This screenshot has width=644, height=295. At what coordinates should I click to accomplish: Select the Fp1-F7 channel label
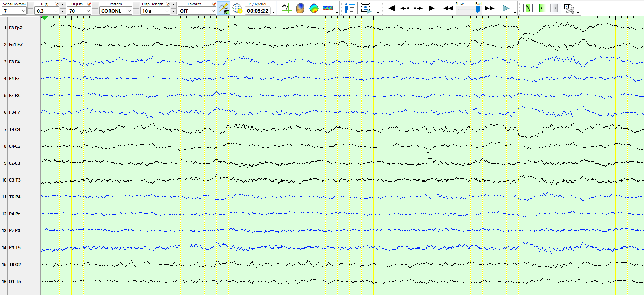coord(16,45)
